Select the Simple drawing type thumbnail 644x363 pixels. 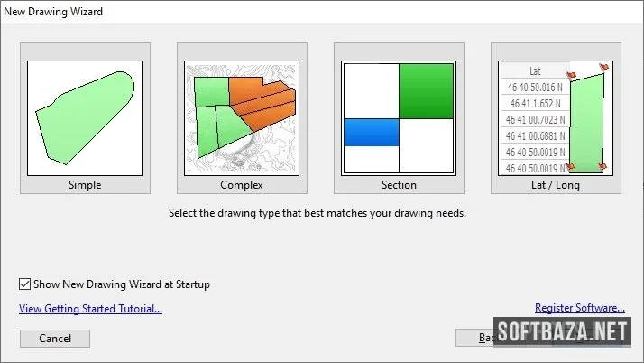click(85, 118)
